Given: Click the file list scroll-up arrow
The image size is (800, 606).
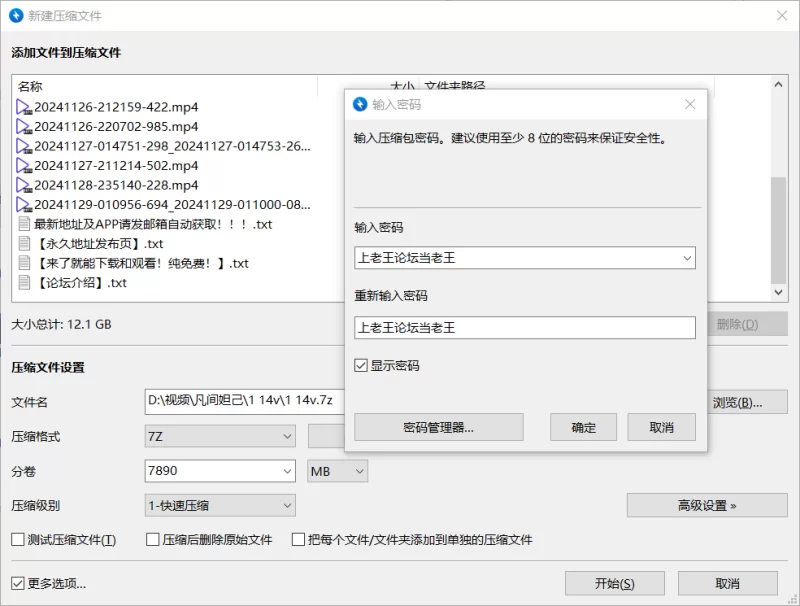Looking at the screenshot, I should (778, 84).
